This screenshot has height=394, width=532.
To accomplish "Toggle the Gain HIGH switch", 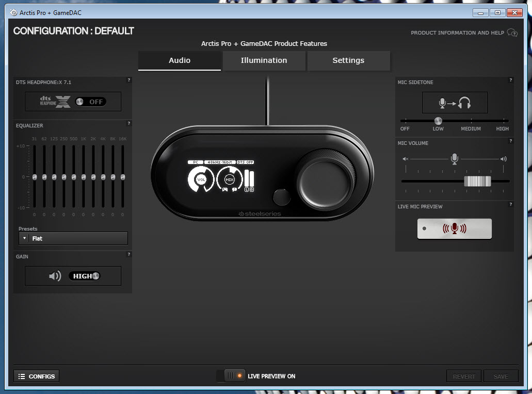I will coord(85,276).
